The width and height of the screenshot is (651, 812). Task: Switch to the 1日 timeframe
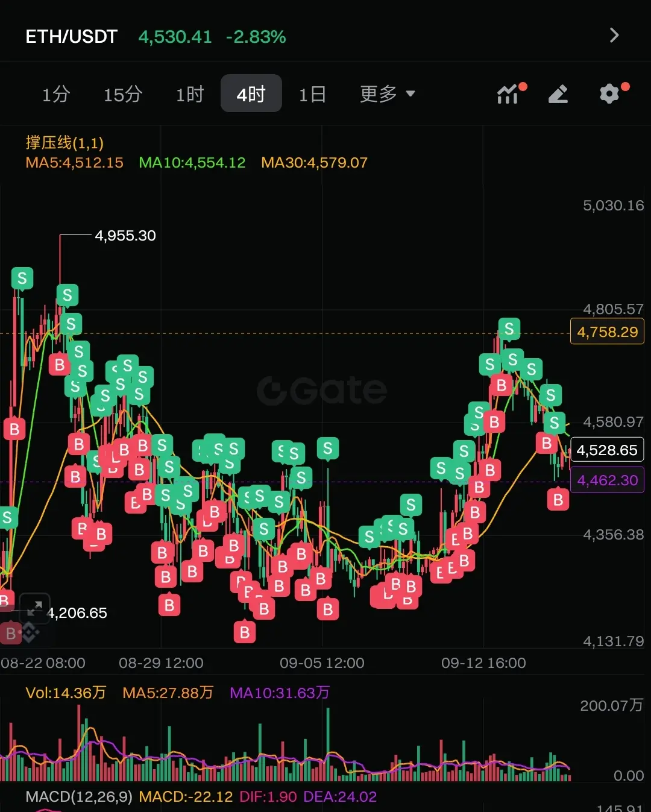(313, 94)
